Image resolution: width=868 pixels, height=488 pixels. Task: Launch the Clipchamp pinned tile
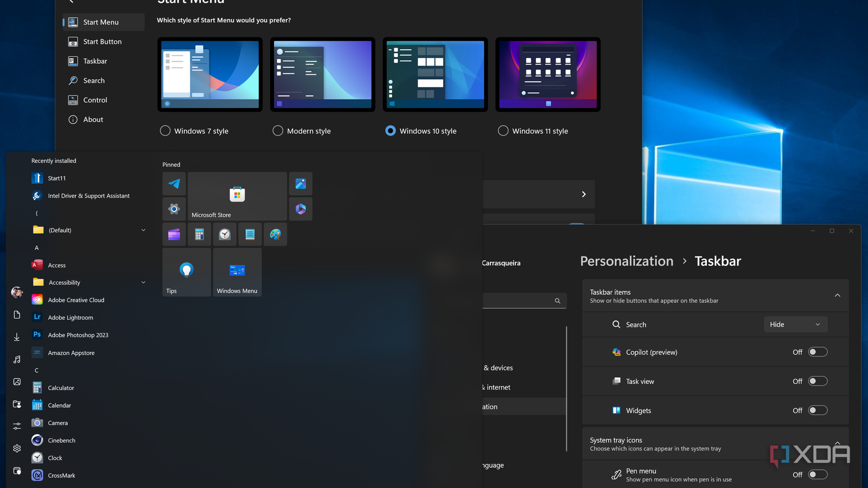(x=174, y=234)
